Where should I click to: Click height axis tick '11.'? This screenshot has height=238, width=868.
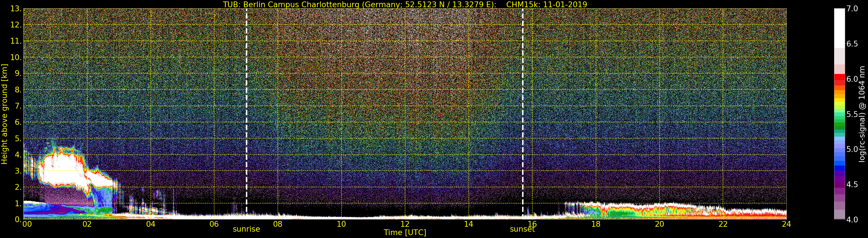tap(16, 41)
